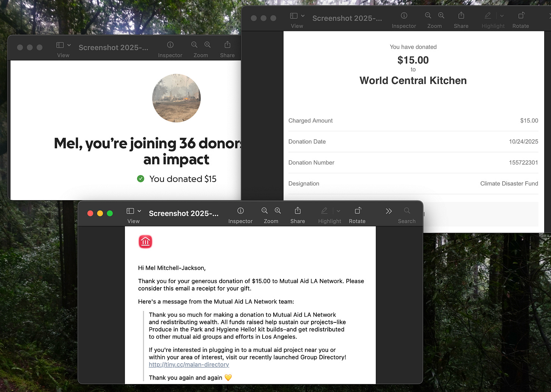The image size is (551, 392).
Task: Rotate the Mutual Aid receipt image
Action: [x=358, y=211]
